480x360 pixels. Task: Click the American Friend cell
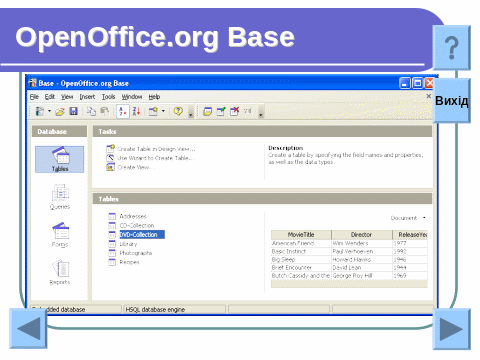pyautogui.click(x=301, y=243)
